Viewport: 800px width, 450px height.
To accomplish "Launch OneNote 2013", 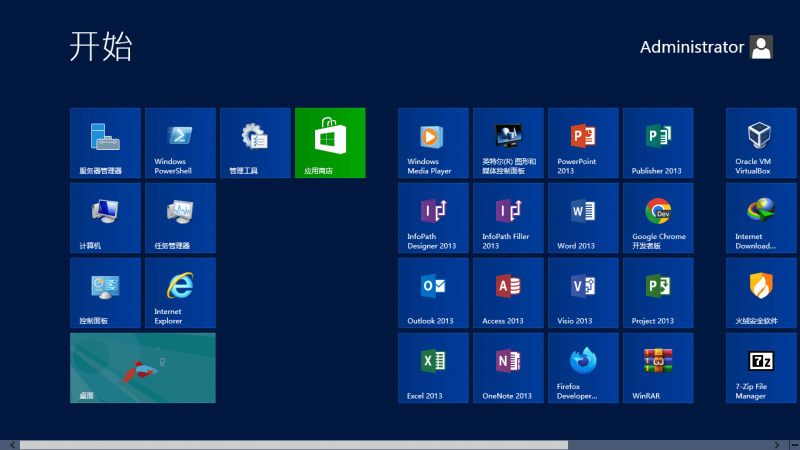I will tap(508, 368).
